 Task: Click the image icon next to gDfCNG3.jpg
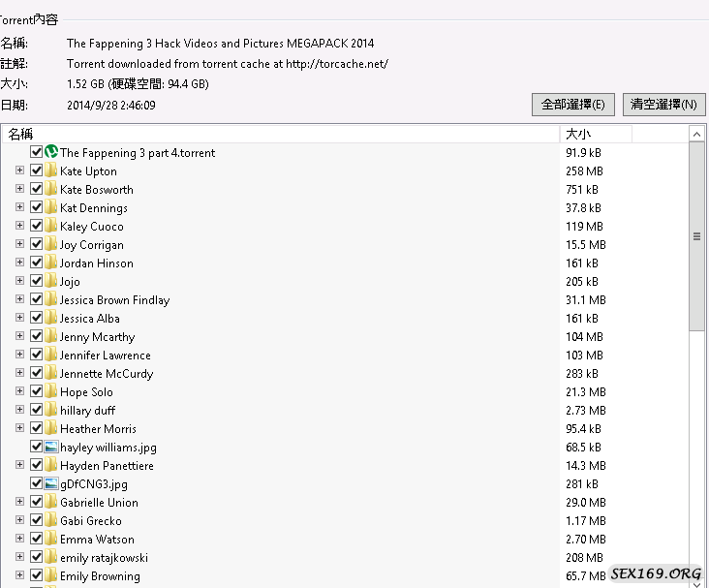[x=51, y=483]
